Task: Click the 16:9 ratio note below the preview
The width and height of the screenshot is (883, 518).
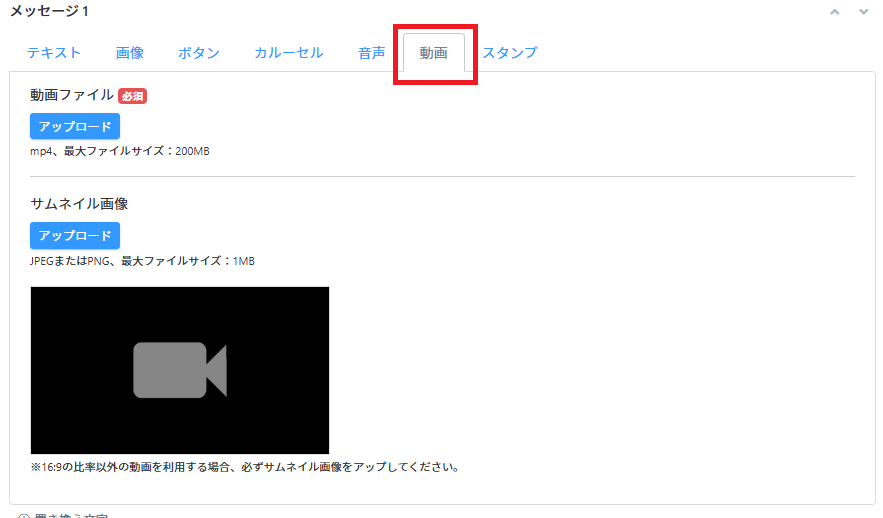Action: pos(245,467)
